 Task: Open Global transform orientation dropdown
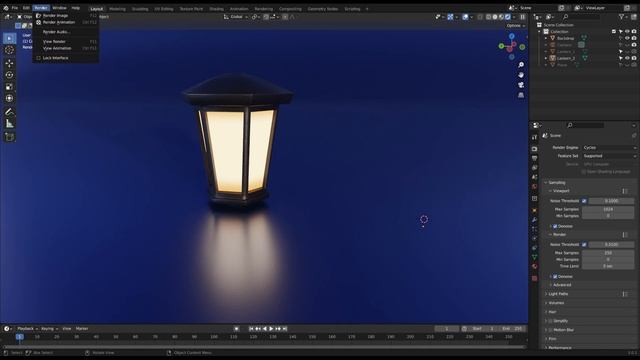pyautogui.click(x=236, y=17)
